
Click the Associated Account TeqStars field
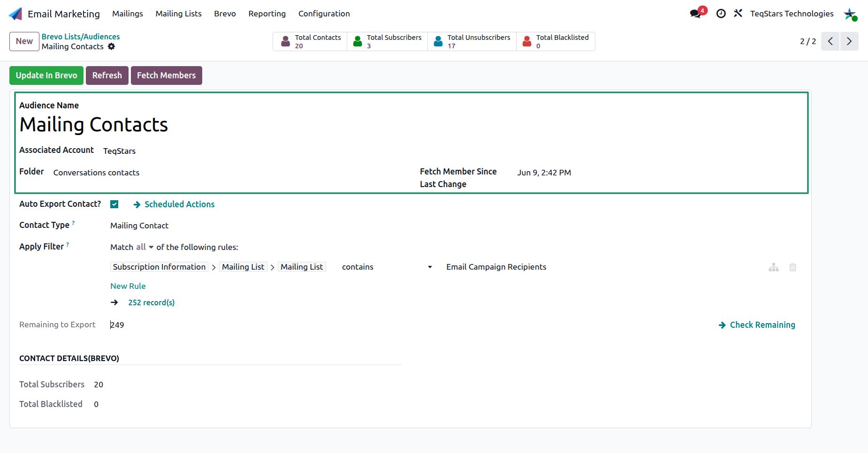pos(119,151)
